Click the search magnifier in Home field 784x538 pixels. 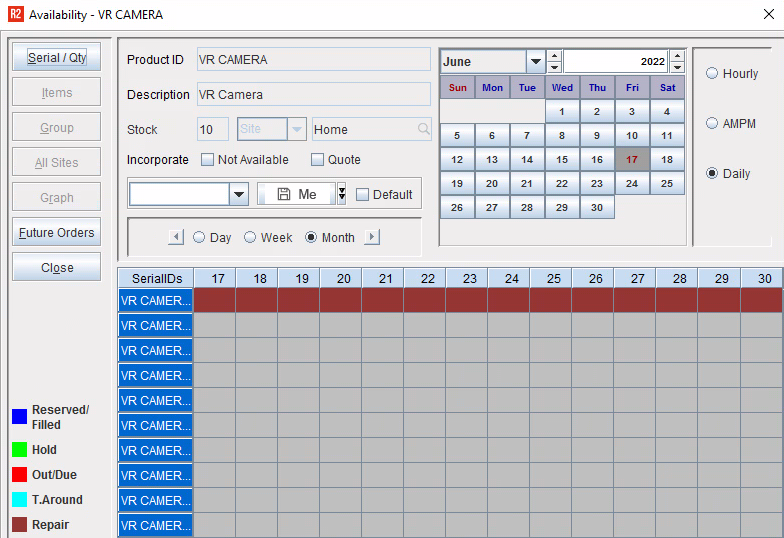tap(424, 129)
